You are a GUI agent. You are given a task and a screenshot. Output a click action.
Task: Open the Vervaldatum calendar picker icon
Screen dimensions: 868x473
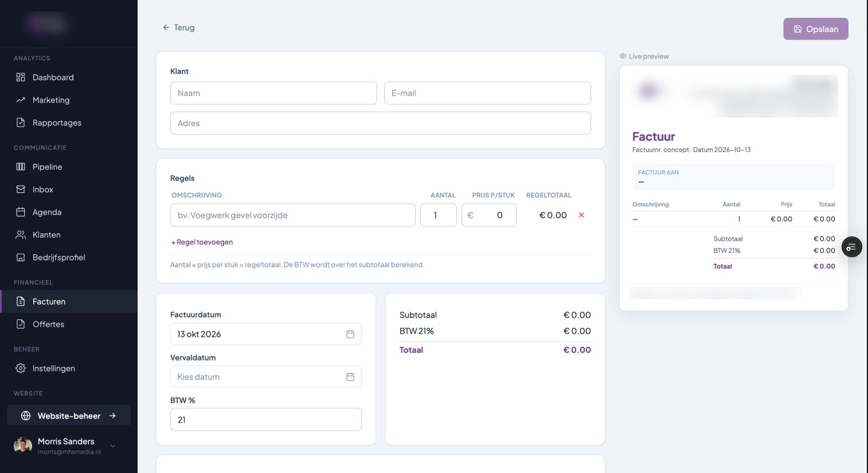point(350,377)
